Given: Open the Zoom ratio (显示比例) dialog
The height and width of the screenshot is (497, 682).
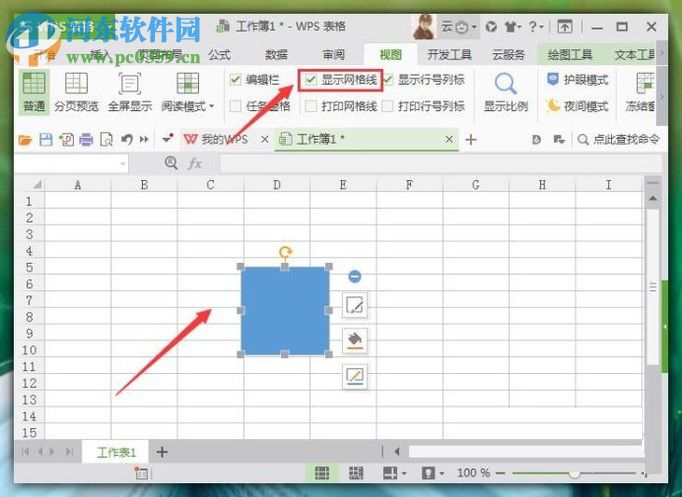Looking at the screenshot, I should [x=505, y=92].
